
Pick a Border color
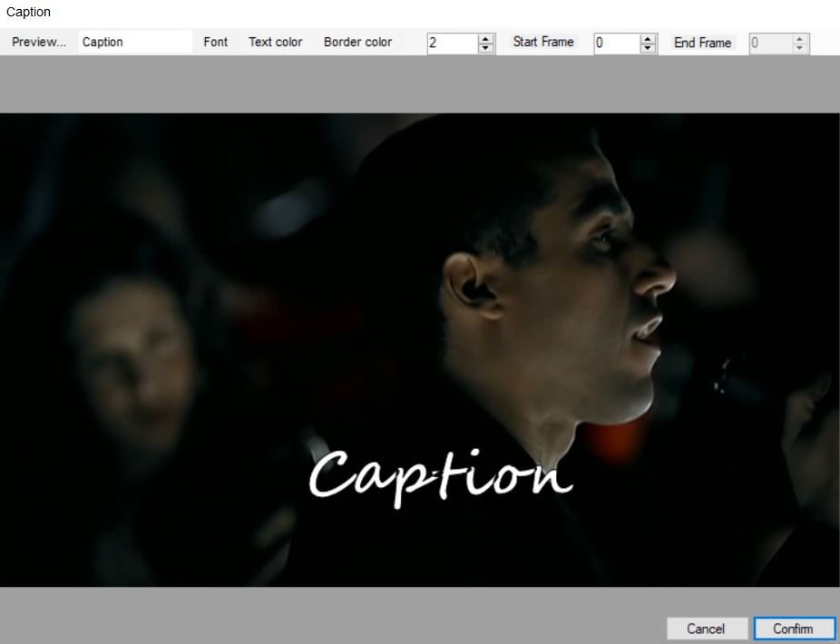pyautogui.click(x=357, y=42)
